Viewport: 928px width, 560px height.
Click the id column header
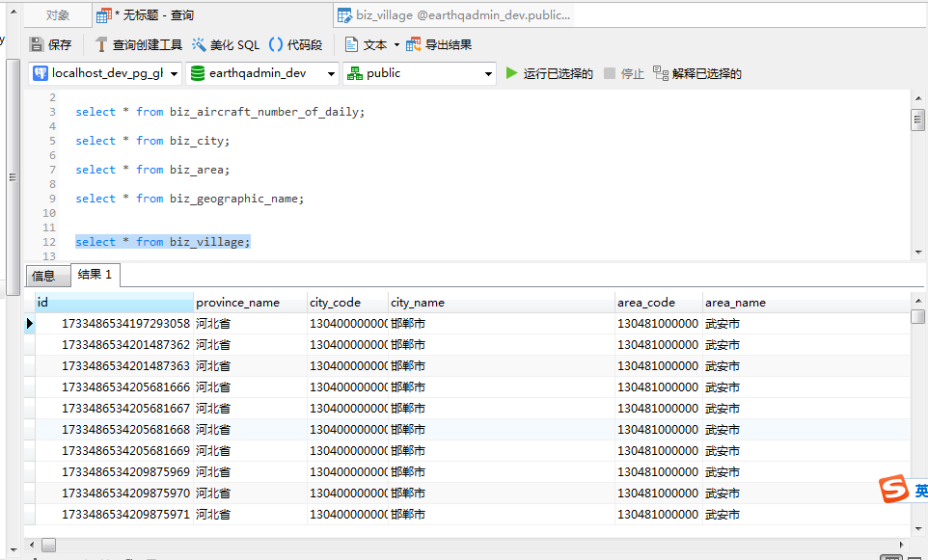click(114, 303)
